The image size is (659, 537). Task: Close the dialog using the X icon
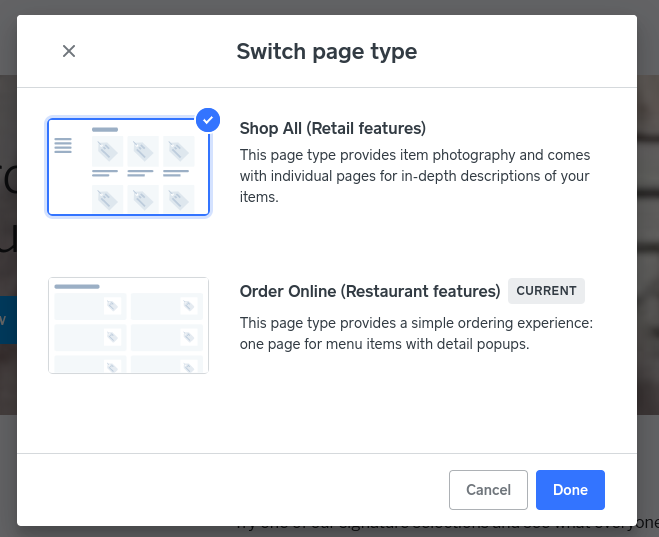pyautogui.click(x=69, y=51)
